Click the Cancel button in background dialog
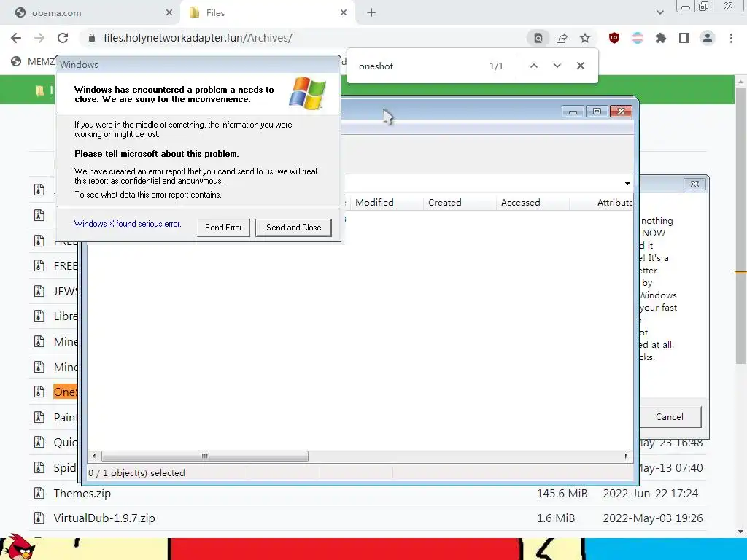The height and width of the screenshot is (560, 747). pos(670,417)
